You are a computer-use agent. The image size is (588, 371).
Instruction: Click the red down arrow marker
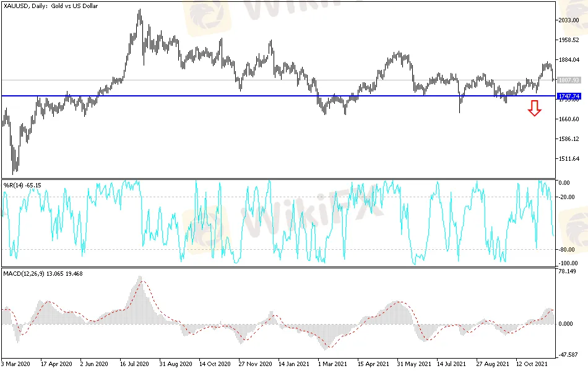pos(535,108)
